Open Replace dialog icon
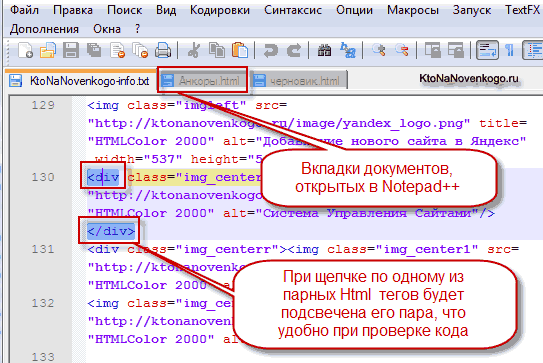The width and height of the screenshot is (543, 363). pyautogui.click(x=347, y=51)
